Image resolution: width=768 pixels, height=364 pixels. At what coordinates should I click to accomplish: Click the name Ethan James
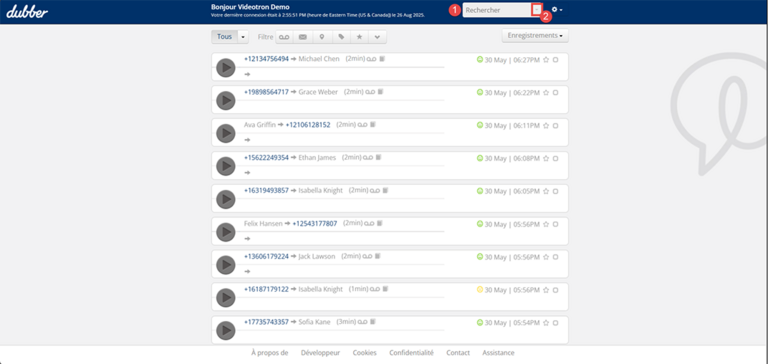[x=317, y=158]
